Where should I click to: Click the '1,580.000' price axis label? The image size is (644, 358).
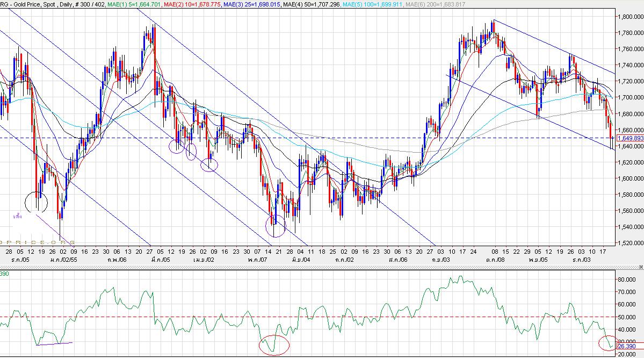point(631,195)
